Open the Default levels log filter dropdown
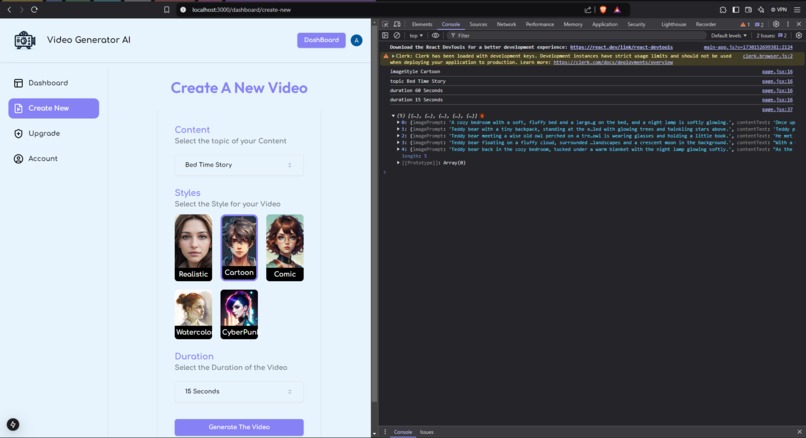The width and height of the screenshot is (806, 438). point(728,35)
